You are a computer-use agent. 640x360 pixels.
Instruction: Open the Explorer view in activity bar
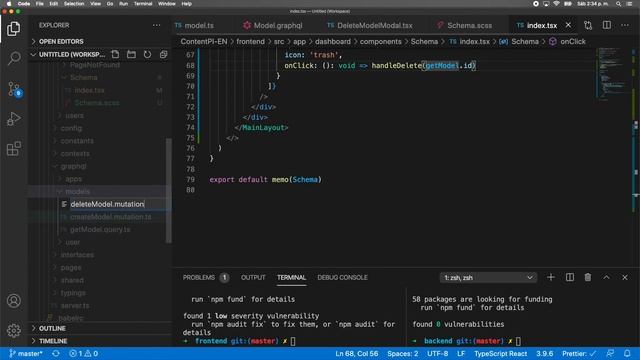(x=13, y=29)
